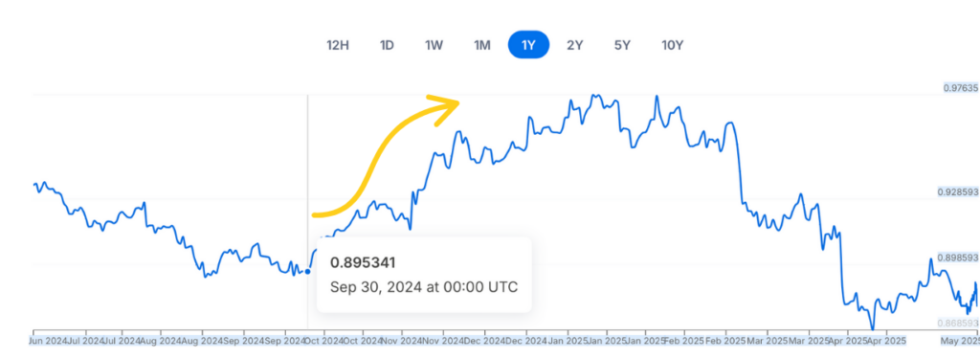980x359 pixels.
Task: Open the 10Y chart range
Action: click(673, 46)
